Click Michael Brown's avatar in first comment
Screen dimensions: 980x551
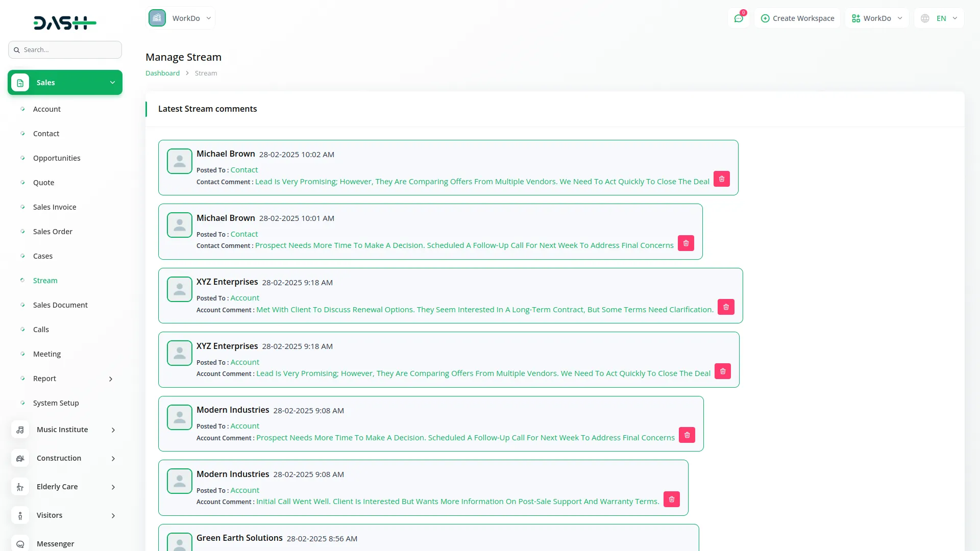[180, 161]
